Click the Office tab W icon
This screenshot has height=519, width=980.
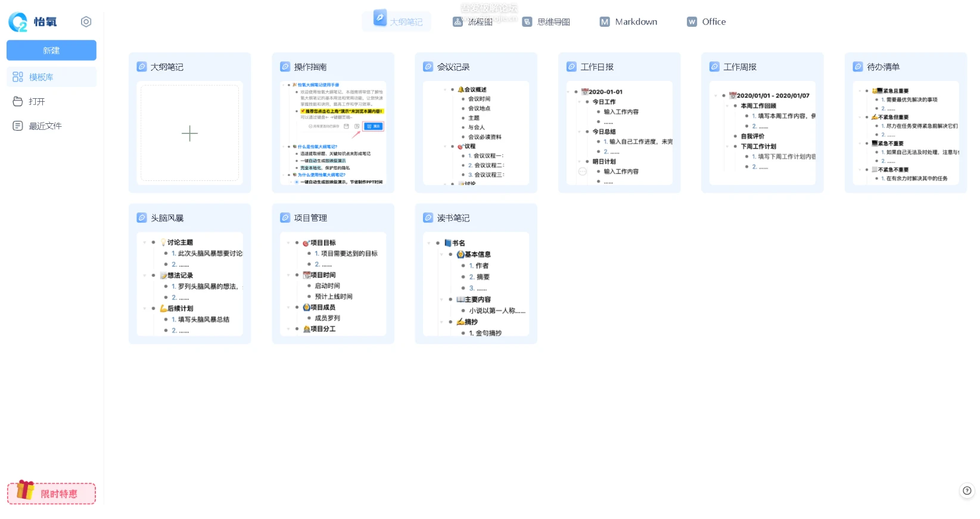pyautogui.click(x=692, y=21)
